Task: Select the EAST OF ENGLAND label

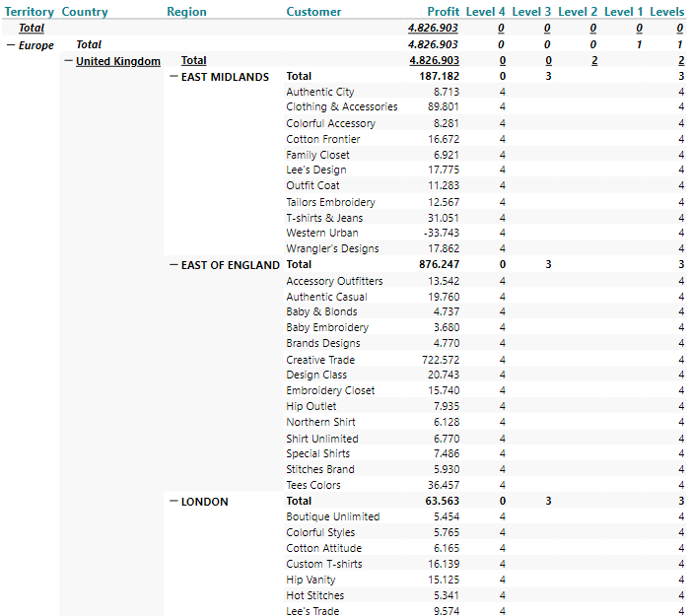Action: click(x=230, y=265)
